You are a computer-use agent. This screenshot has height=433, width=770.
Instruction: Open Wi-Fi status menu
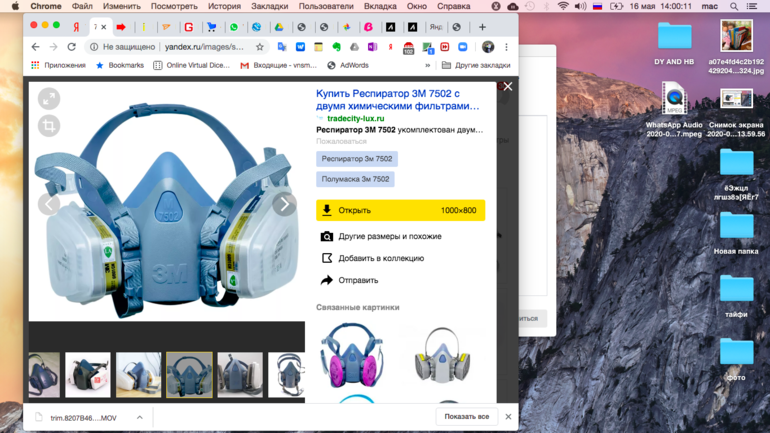point(563,6)
